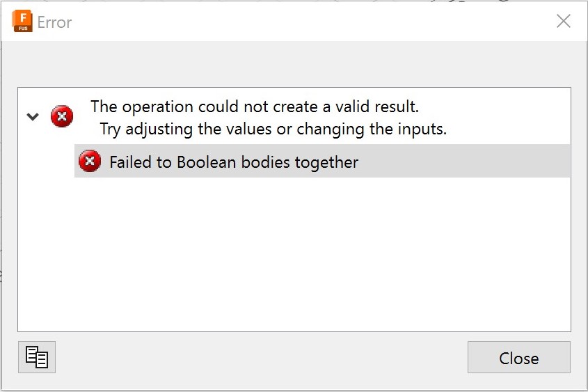Click the empty white area of the error list
Viewport: 588px width, 392px height.
(292, 258)
